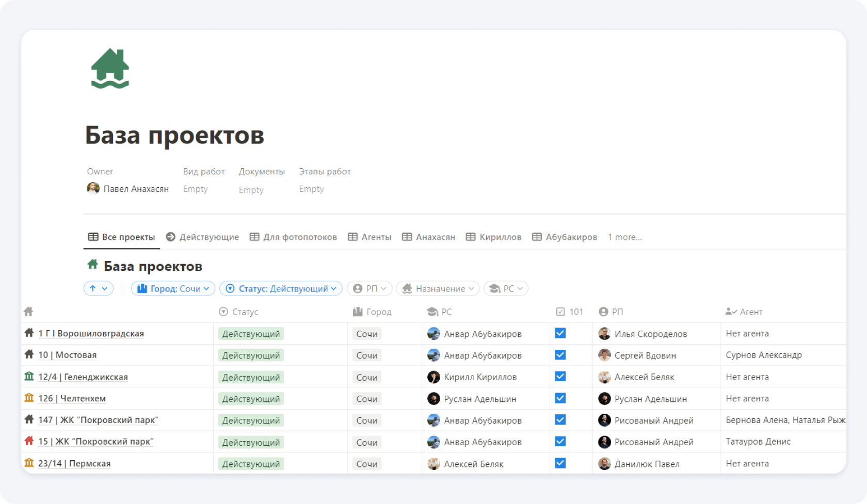Click orange bank icon beside 126 | Челтенхем
Screen dimensions: 867x504
[29, 398]
